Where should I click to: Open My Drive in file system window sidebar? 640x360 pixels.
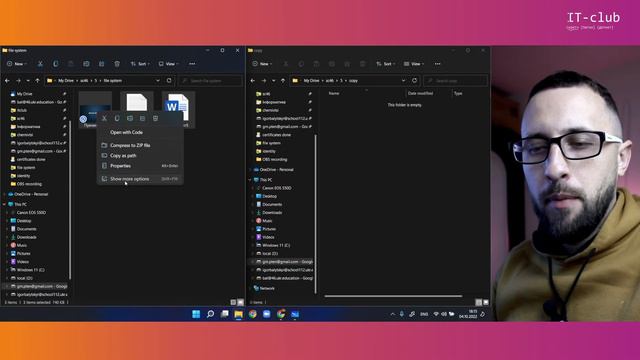24,94
